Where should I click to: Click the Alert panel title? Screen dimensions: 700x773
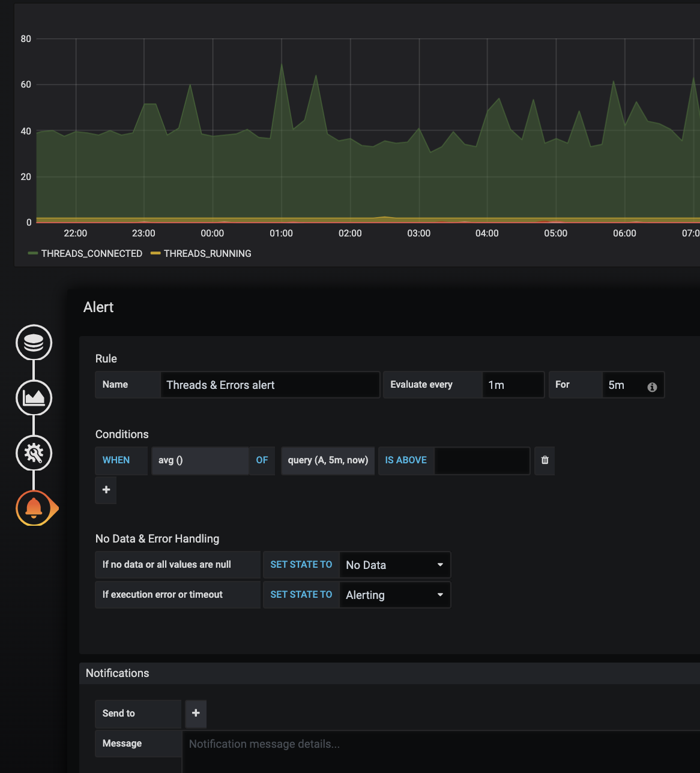point(98,307)
